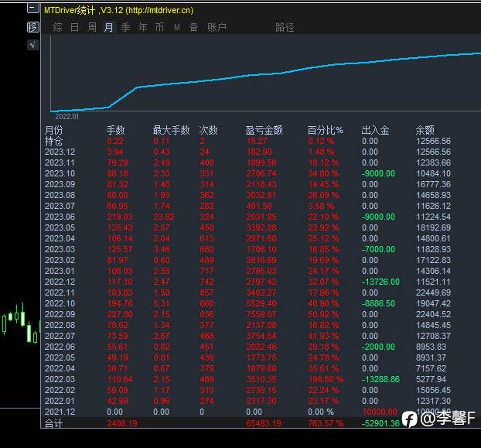The height and width of the screenshot is (448, 481).
Task: Click balance value 15056.45
Action: (434, 390)
